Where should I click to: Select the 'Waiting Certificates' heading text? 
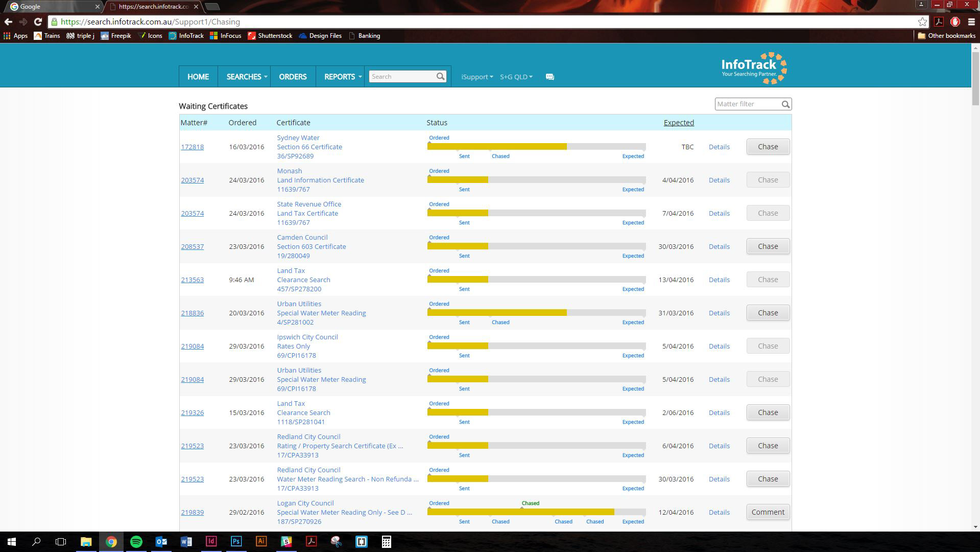pos(213,106)
